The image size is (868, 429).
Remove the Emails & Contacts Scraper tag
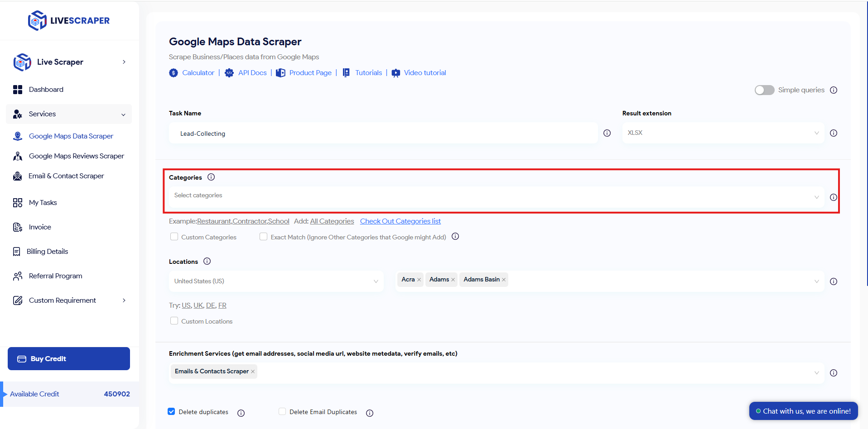click(x=253, y=372)
